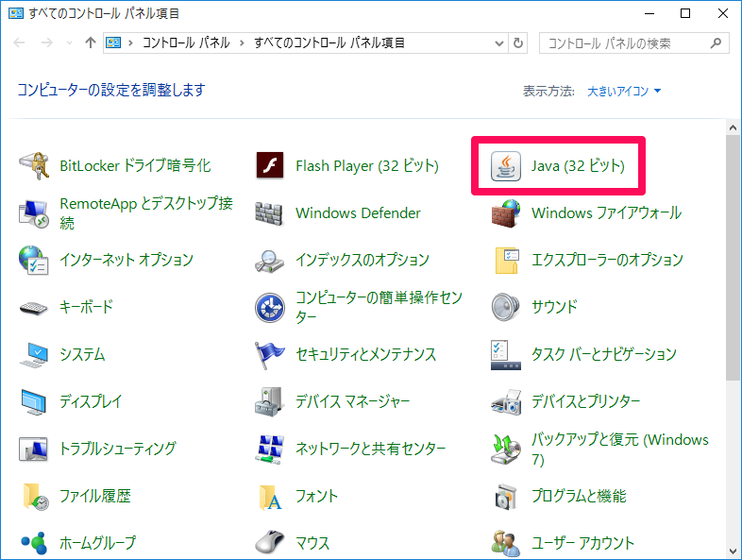Expand the address bar history dropdown arrow
742x560 pixels.
click(498, 43)
